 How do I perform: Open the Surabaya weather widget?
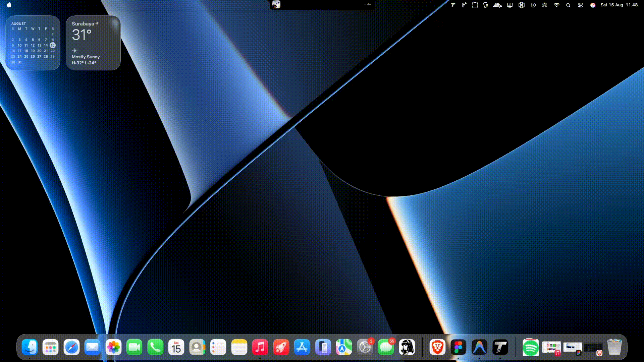[93, 43]
